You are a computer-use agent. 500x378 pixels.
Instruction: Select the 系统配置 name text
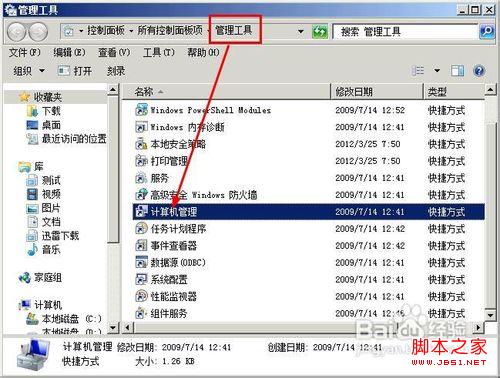tap(169, 279)
